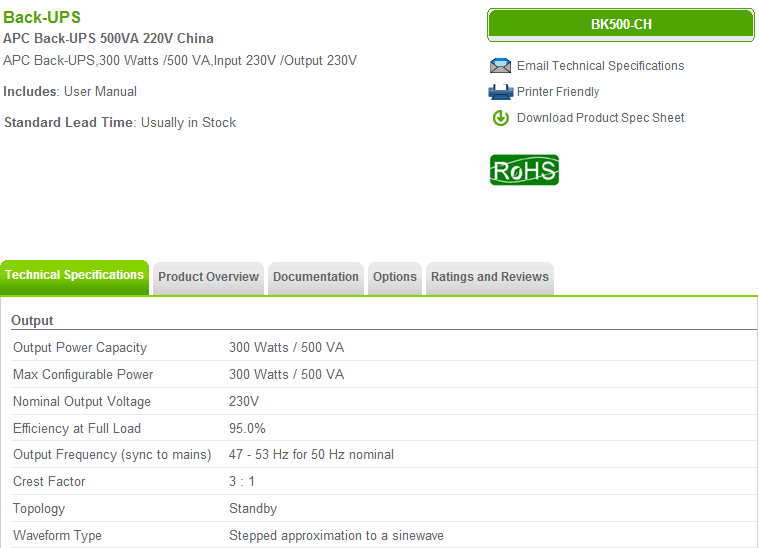Switch to the Options tab
This screenshot has width=759, height=548.
[x=395, y=278]
